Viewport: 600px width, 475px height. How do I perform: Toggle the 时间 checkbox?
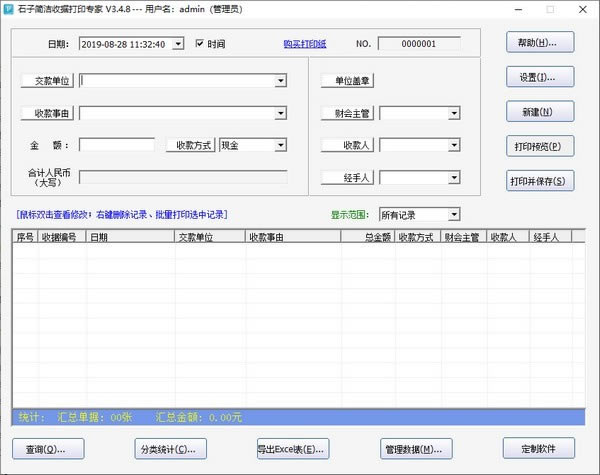(x=200, y=44)
